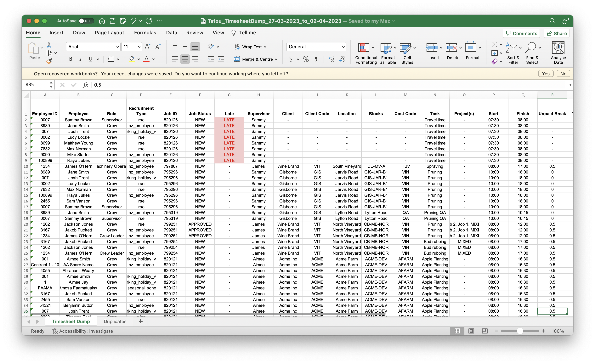The height and width of the screenshot is (364, 595).
Task: Select the Conditional Formatting tool
Action: 365,52
